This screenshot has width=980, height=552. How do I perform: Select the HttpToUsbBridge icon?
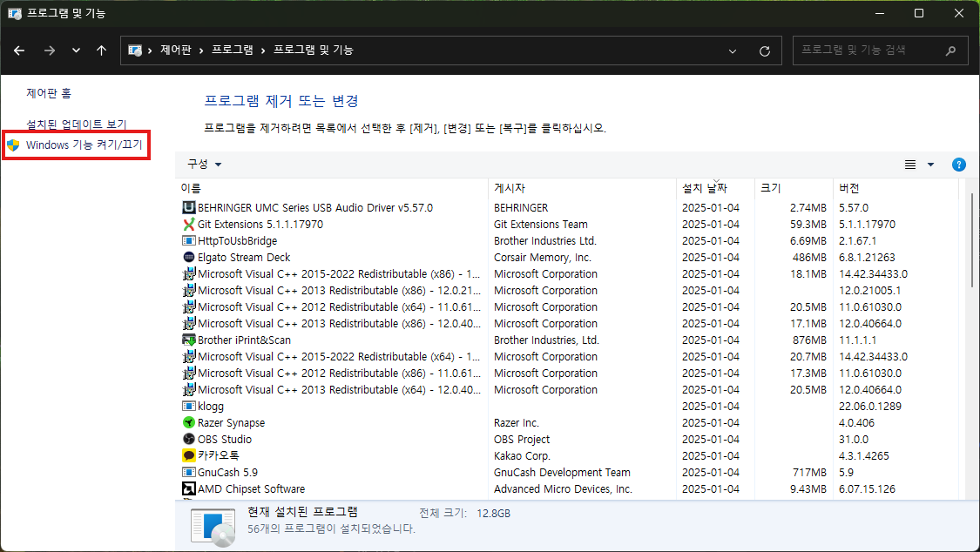click(189, 240)
